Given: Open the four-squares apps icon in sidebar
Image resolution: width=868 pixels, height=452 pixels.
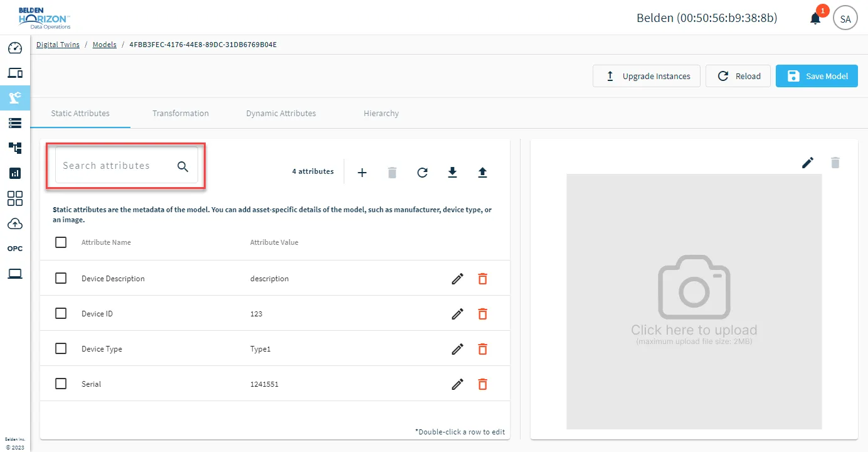Looking at the screenshot, I should click(15, 198).
